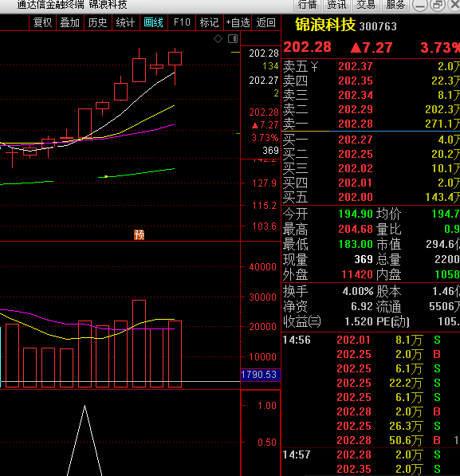
Task: Click the 14:57 timestamp in trade list
Action: pyautogui.click(x=297, y=454)
